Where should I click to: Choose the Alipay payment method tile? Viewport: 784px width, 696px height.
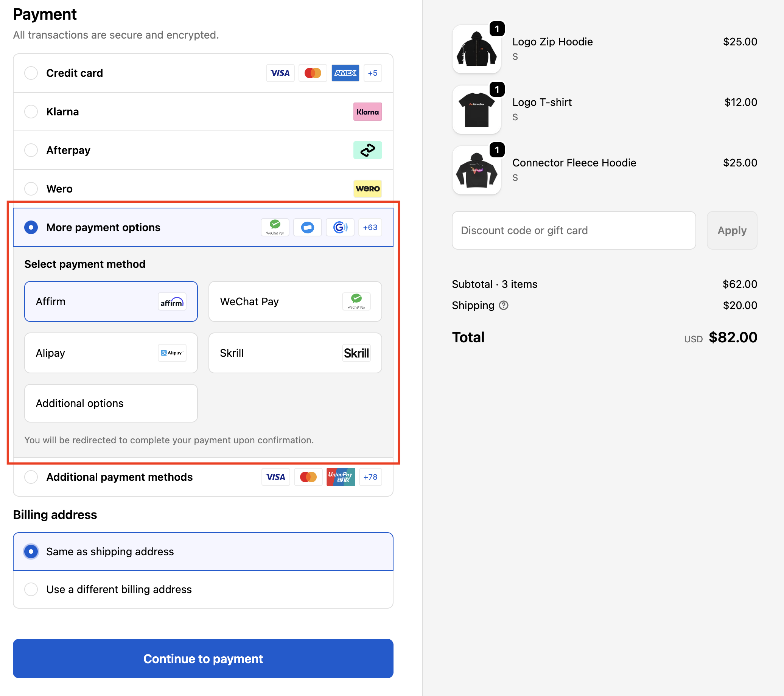pos(111,353)
